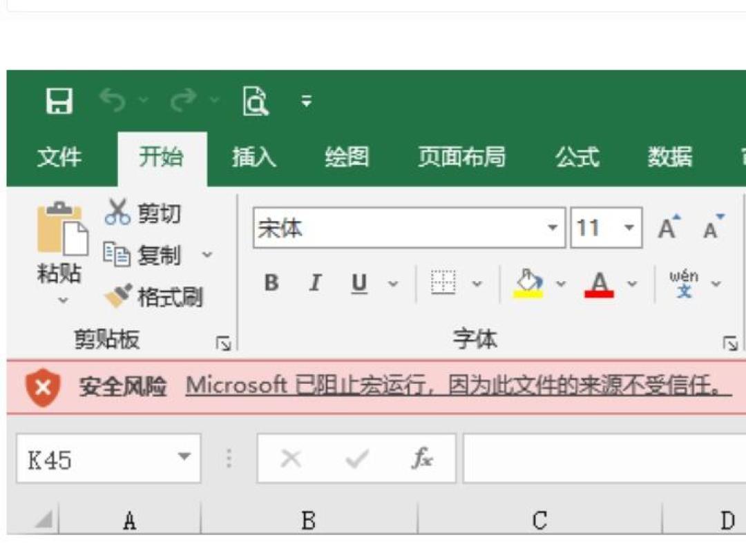Expand the 粘贴 options arrow

click(63, 300)
